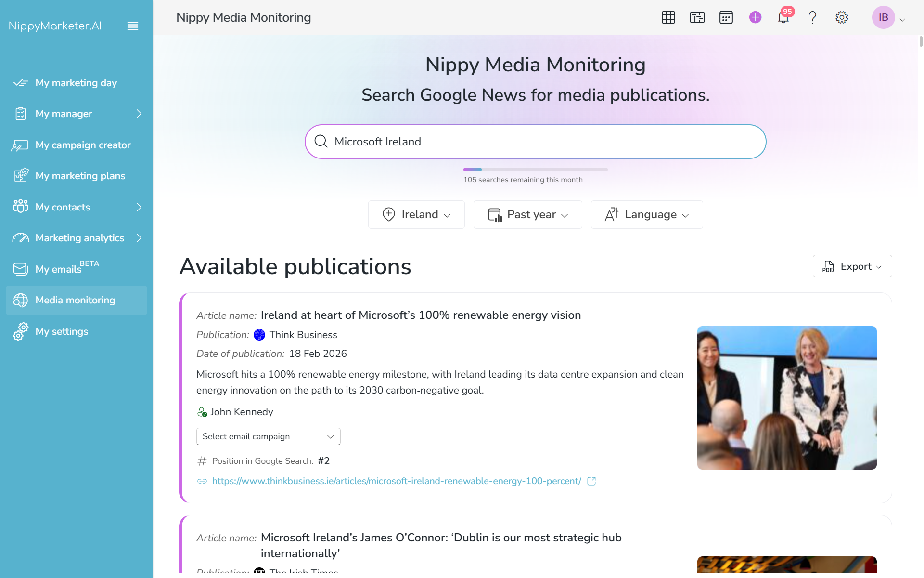Click John Kennedy author name
This screenshot has height=578, width=924.
(242, 412)
